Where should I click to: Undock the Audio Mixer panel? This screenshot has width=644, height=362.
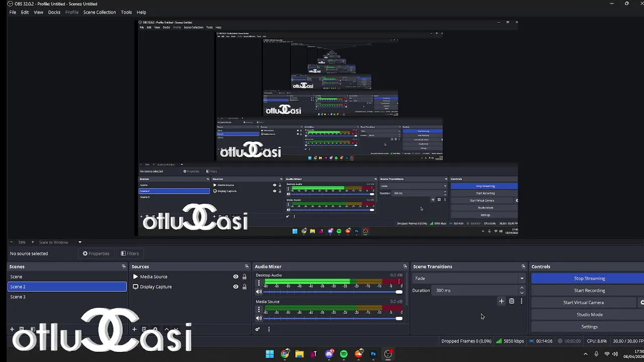(405, 266)
